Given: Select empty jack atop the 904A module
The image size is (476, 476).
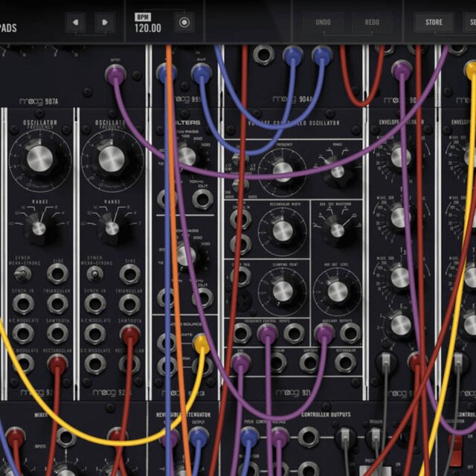Looking at the screenshot, I should (x=264, y=55).
